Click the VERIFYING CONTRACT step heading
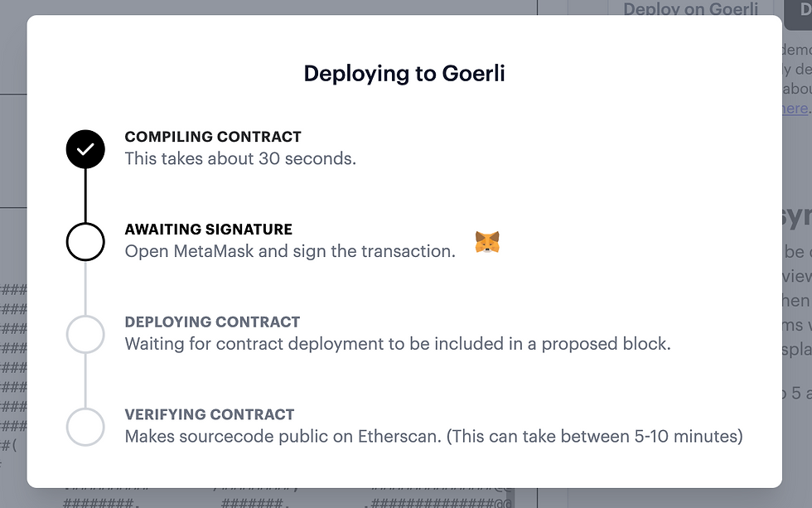The height and width of the screenshot is (508, 812). coord(210,415)
